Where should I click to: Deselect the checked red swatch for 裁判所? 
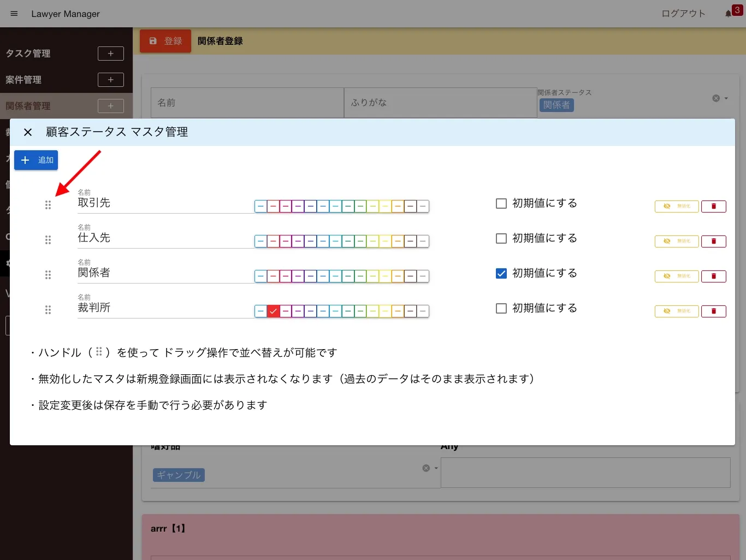pyautogui.click(x=273, y=311)
